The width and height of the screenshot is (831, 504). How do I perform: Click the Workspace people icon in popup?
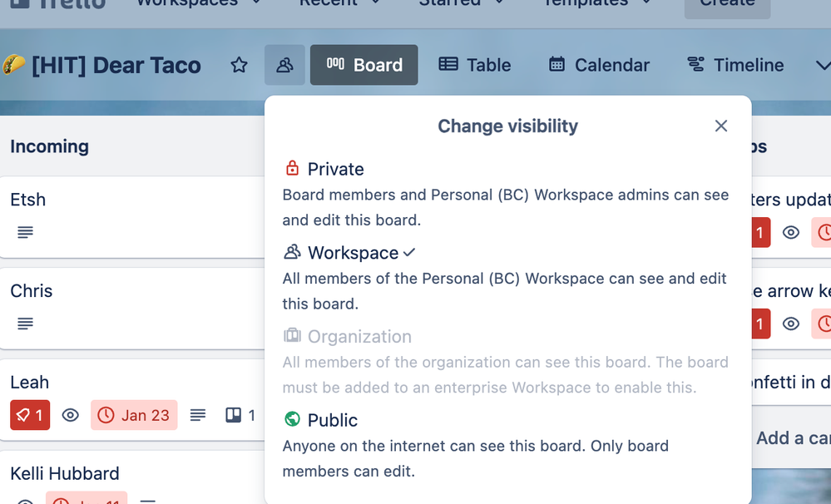pyautogui.click(x=292, y=252)
